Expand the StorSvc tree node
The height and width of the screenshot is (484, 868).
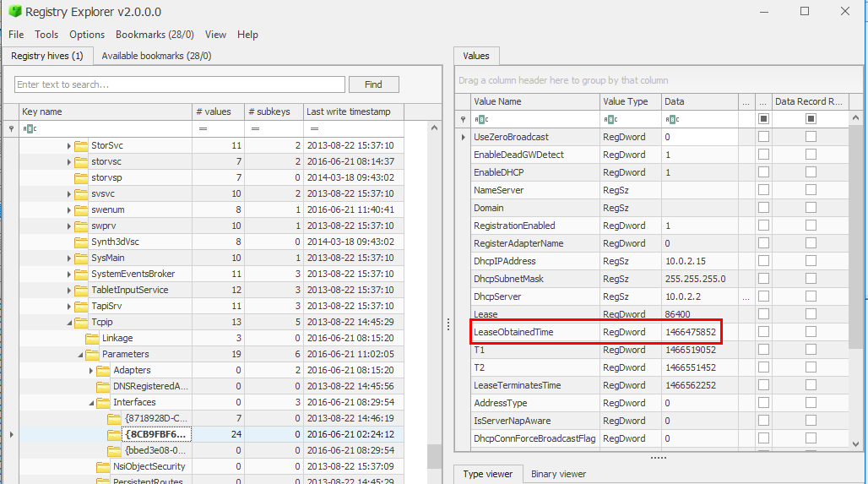pyautogui.click(x=69, y=146)
